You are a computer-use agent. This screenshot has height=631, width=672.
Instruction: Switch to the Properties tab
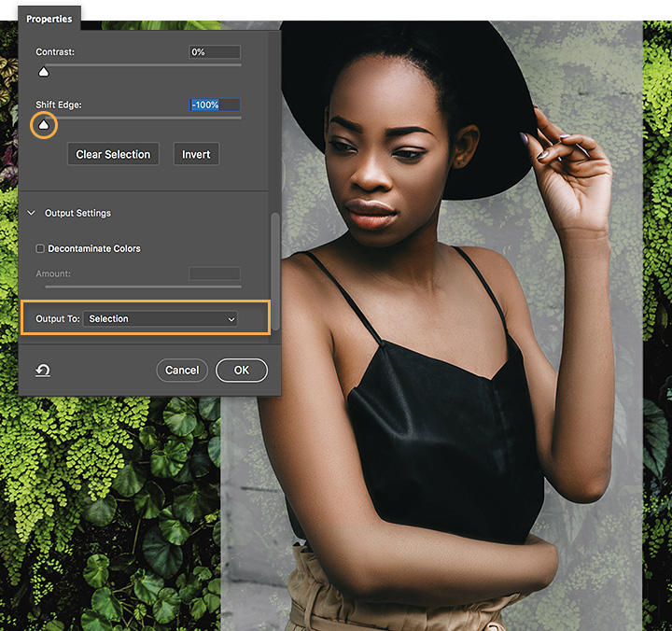click(x=49, y=19)
